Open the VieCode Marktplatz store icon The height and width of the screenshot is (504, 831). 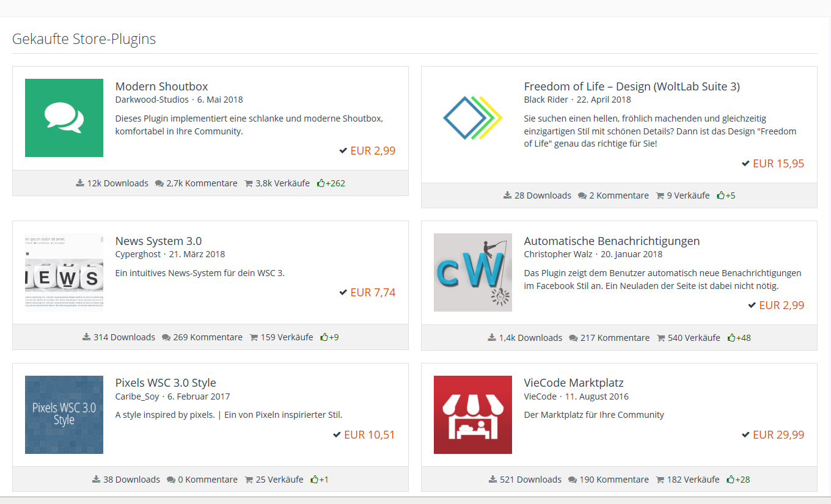pyautogui.click(x=472, y=415)
